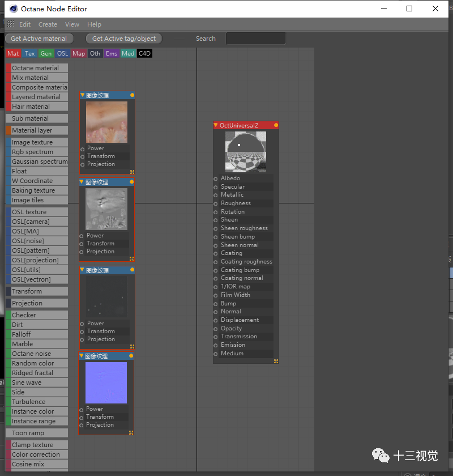
Task: Click the Bump input port
Action: click(x=216, y=304)
